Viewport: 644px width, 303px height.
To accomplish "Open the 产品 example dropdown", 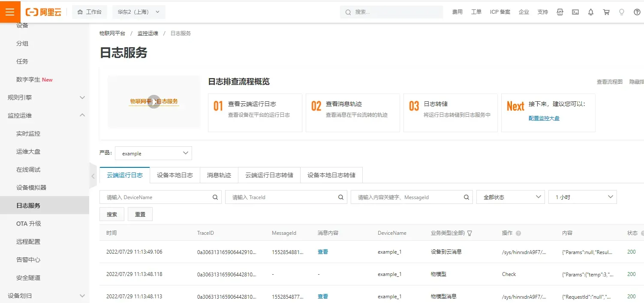I will tap(153, 153).
